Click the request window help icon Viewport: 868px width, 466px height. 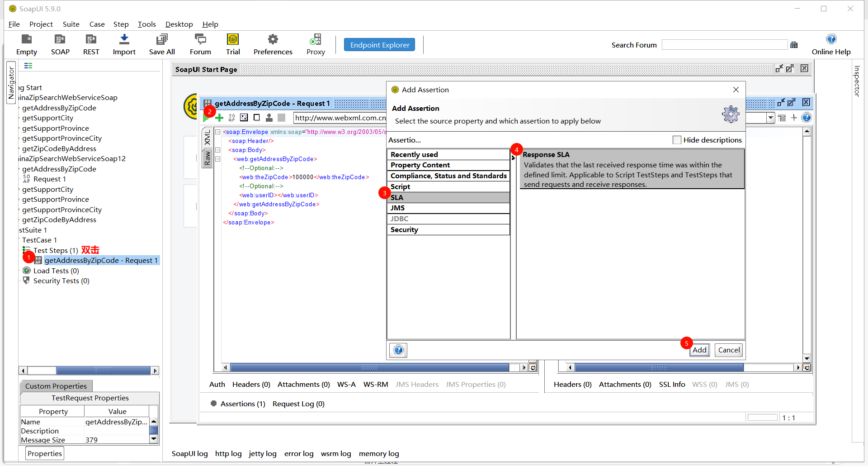point(806,118)
